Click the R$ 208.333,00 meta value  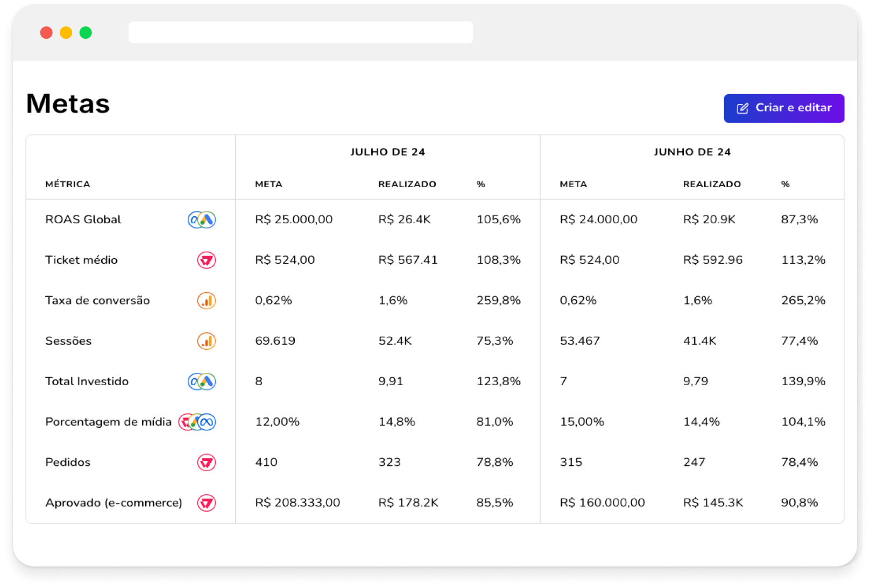pos(298,502)
